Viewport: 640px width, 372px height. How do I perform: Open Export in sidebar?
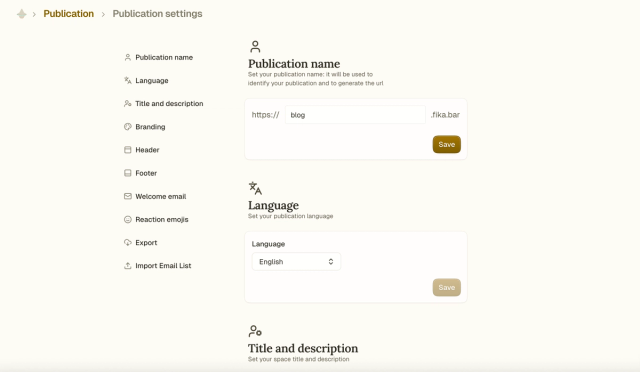[x=146, y=243]
